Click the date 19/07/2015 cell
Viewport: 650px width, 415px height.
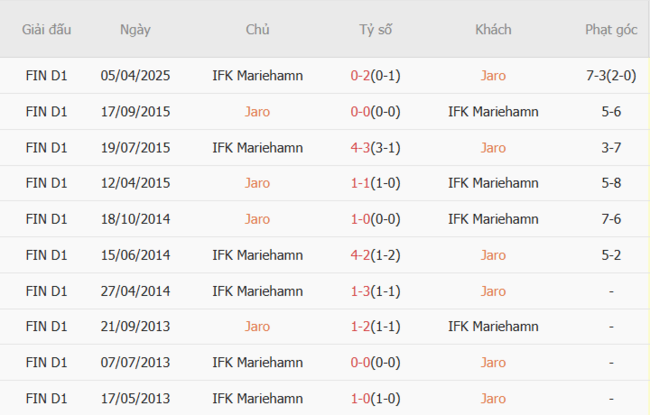click(x=135, y=147)
